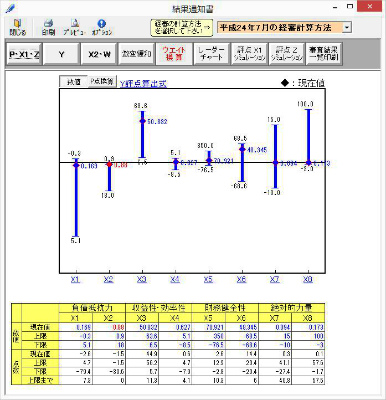Click the feather app icon in title bar
Viewport: 386px width, 400px height.
click(x=10, y=8)
